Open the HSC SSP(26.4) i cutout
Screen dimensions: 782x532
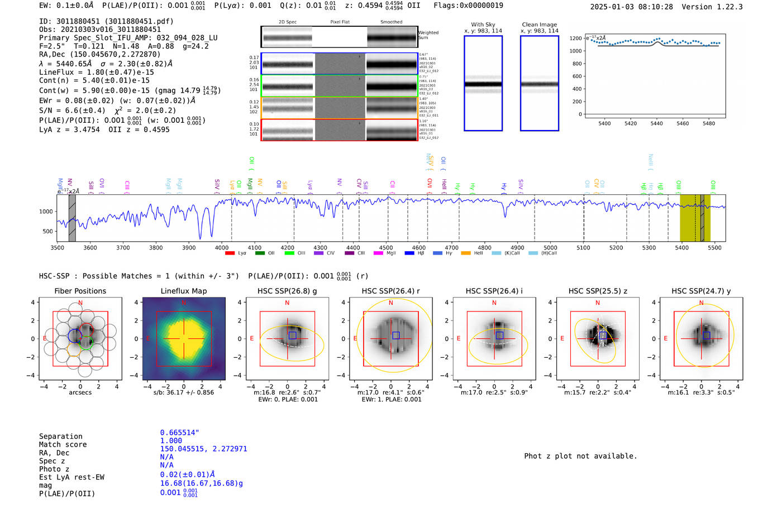point(494,339)
